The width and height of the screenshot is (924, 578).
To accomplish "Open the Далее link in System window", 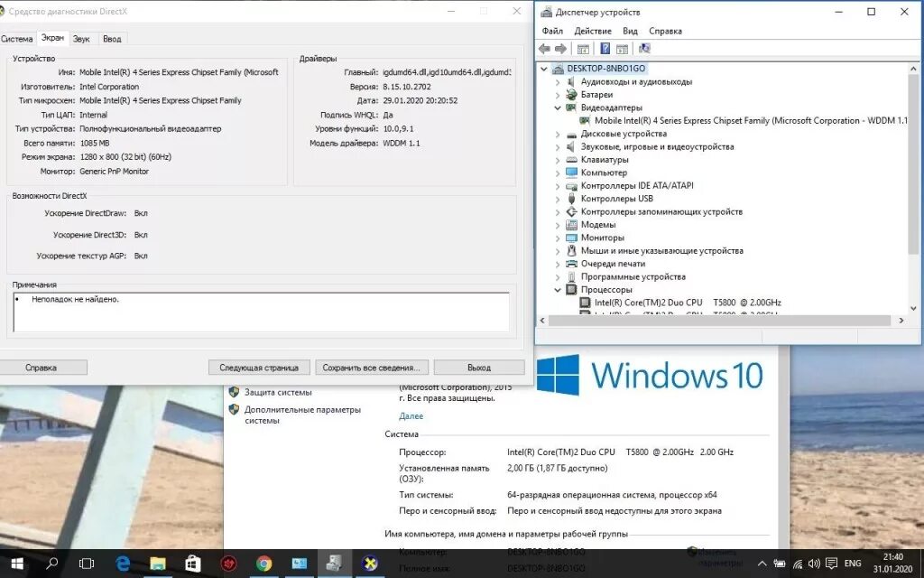I will 411,415.
